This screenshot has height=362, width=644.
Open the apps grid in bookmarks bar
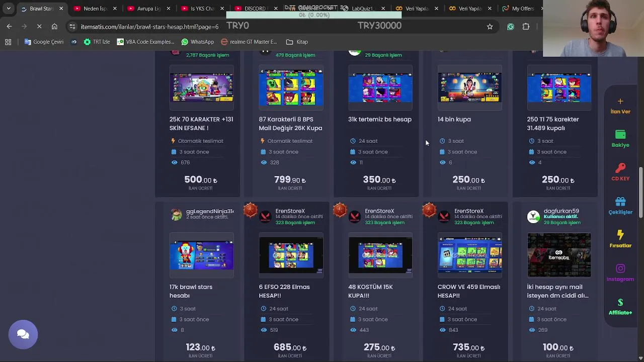click(8, 42)
